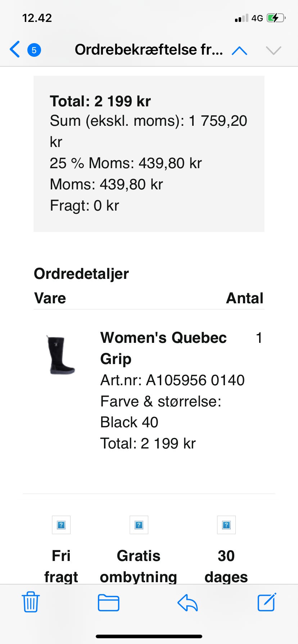
Task: Tap the battery charging indicator
Action: pos(276,18)
